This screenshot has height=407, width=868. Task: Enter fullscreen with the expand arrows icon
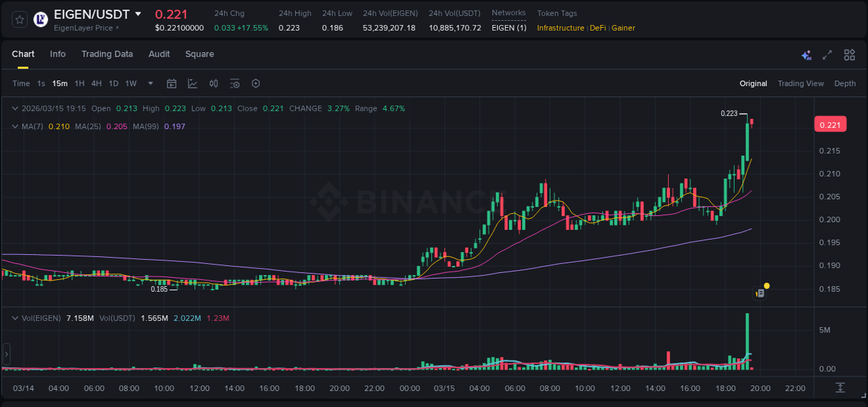(x=826, y=54)
